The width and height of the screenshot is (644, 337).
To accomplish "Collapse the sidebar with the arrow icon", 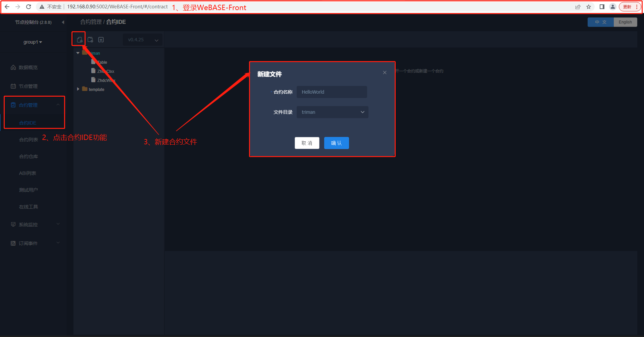I will tap(63, 22).
